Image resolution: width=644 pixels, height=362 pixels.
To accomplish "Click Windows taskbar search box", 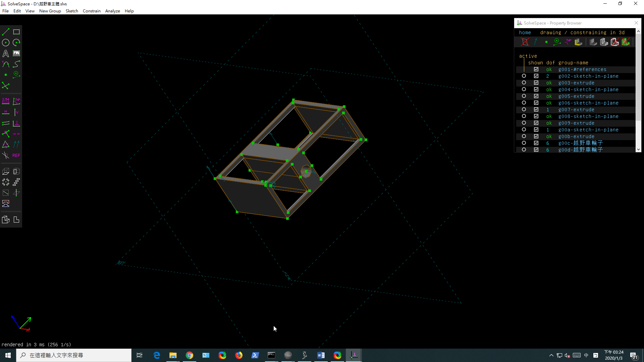I will [x=74, y=355].
